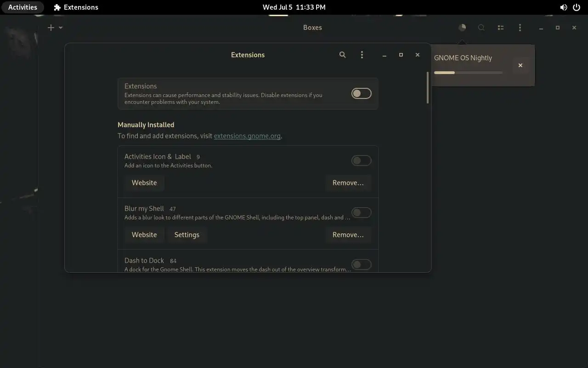
Task: Open the Activities overview
Action: pos(23,7)
